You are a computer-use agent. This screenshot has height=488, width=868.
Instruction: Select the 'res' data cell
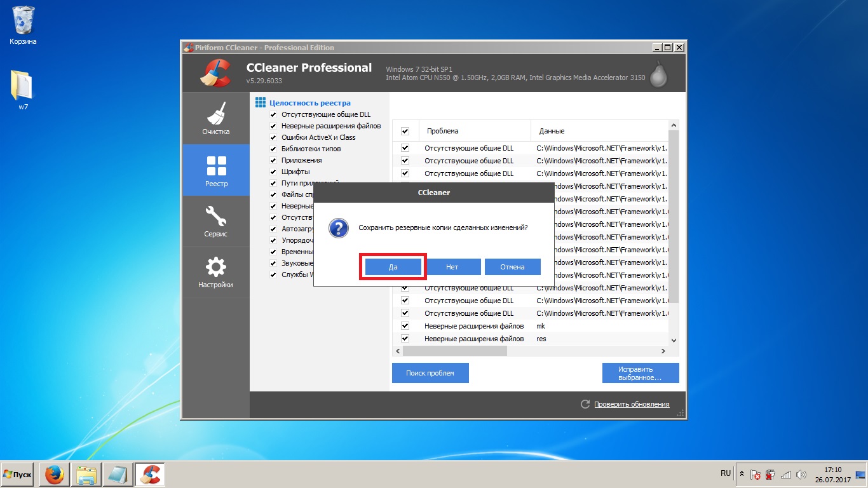[541, 339]
